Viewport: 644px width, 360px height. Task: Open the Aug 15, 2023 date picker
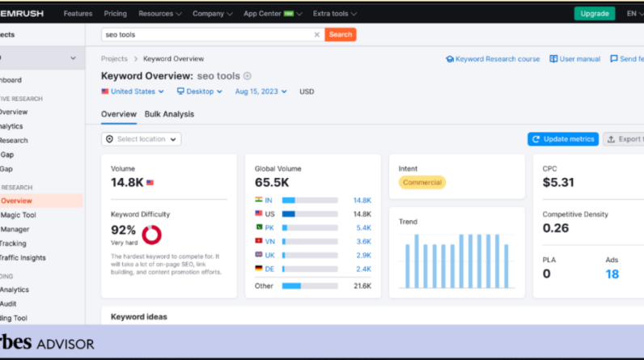click(261, 91)
